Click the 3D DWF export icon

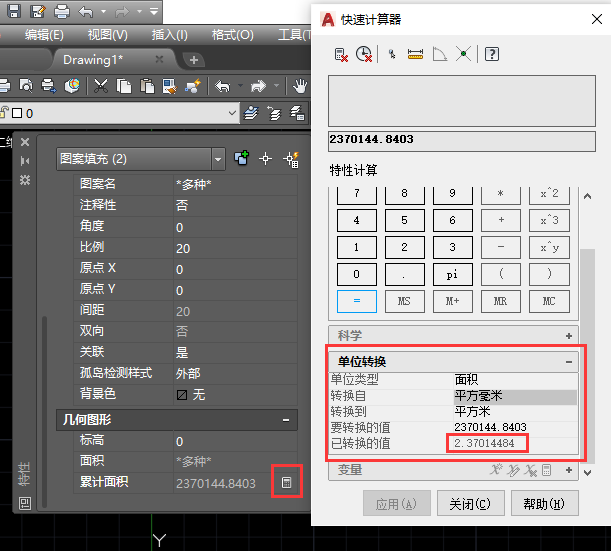[x=72, y=86]
